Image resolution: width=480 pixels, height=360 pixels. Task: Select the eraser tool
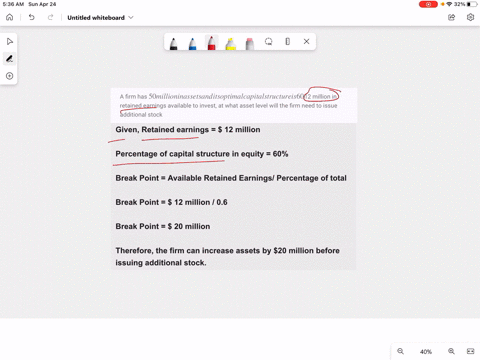click(x=250, y=43)
